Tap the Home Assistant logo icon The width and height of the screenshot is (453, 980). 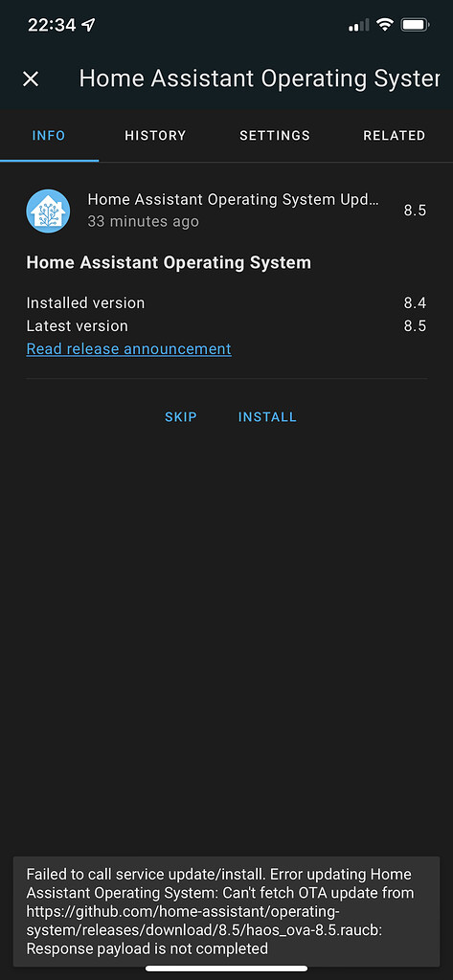click(x=48, y=211)
